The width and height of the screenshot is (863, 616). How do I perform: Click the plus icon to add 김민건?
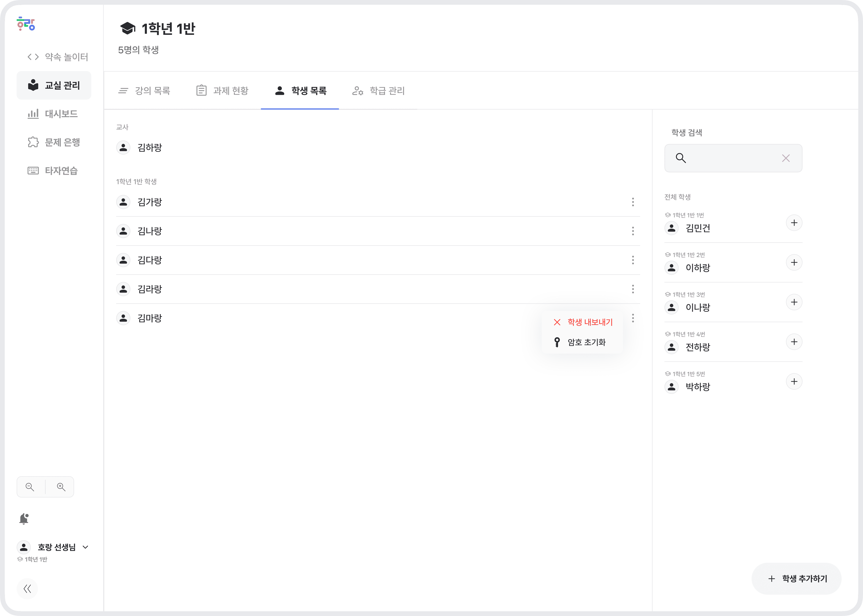point(794,223)
